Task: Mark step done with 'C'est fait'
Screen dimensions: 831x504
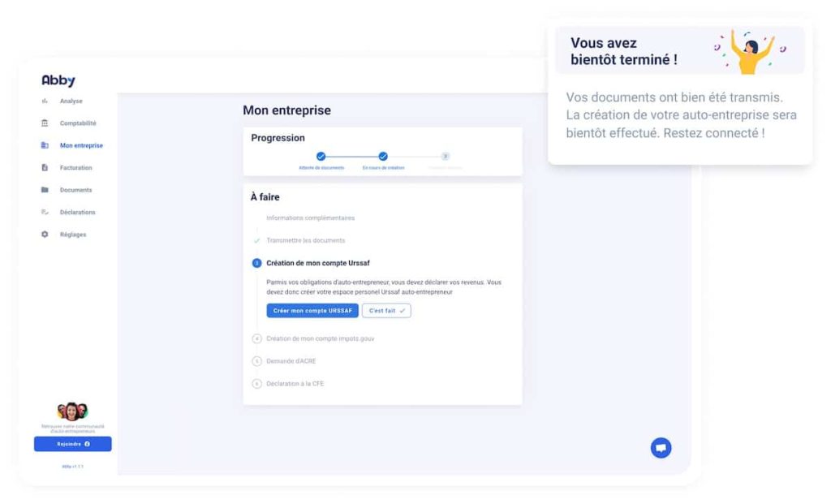Action: (386, 311)
